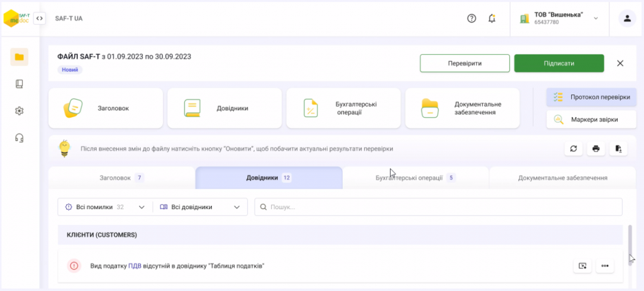Image resolution: width=644 pixels, height=291 pixels.
Task: Click the checklist icon on Протокол перевірки
Action: [558, 97]
